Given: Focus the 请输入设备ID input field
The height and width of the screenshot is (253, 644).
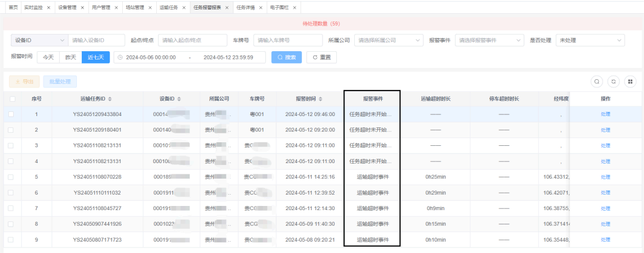Looking at the screenshot, I should click(x=97, y=40).
